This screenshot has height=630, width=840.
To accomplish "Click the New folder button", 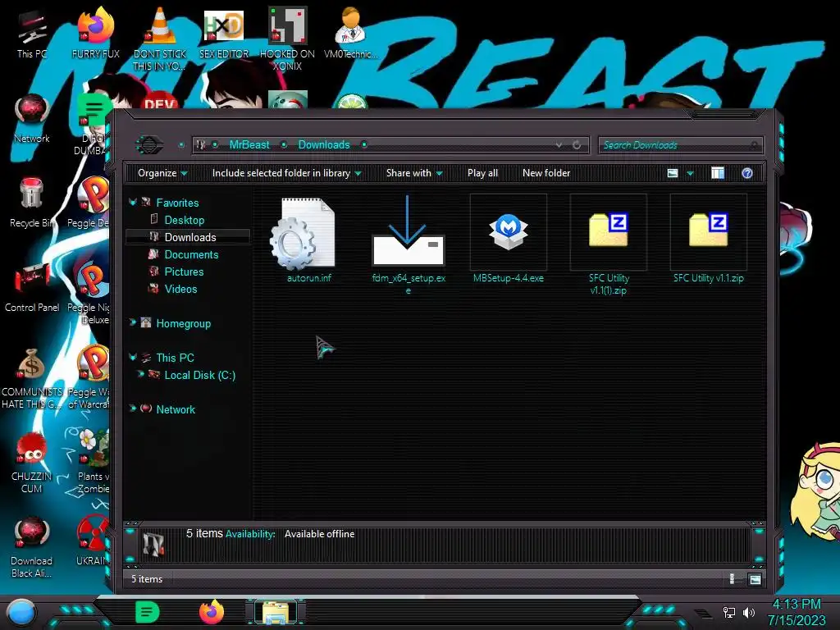I will (546, 173).
